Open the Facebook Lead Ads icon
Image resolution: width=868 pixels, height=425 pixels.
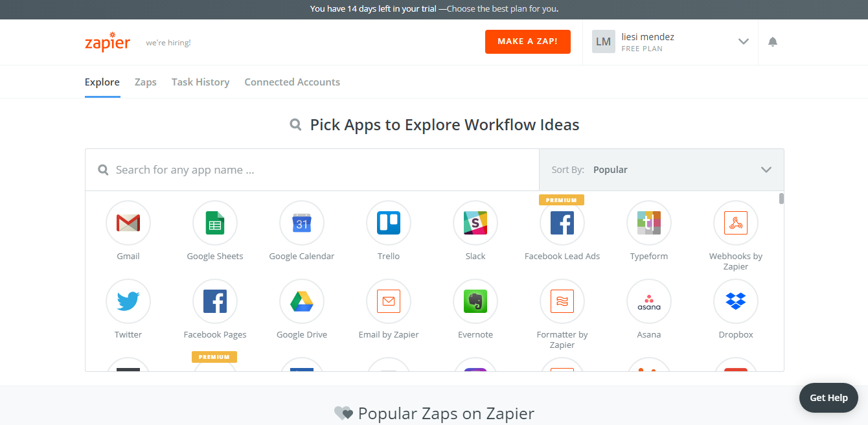tap(562, 223)
